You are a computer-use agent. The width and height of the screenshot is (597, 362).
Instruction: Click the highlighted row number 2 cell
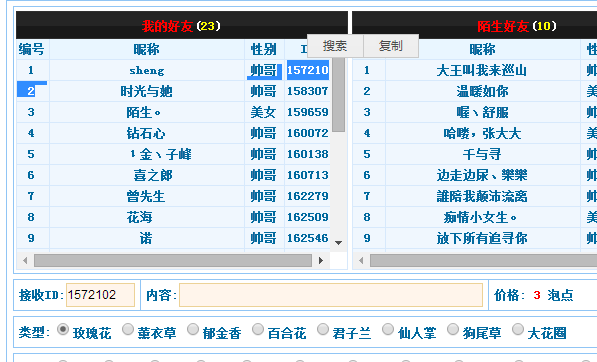32,90
